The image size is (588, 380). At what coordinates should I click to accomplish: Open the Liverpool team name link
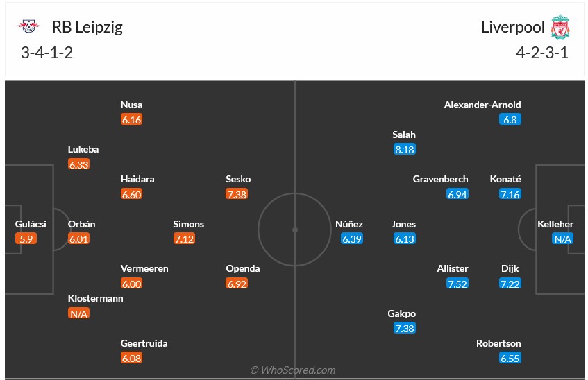pos(512,27)
